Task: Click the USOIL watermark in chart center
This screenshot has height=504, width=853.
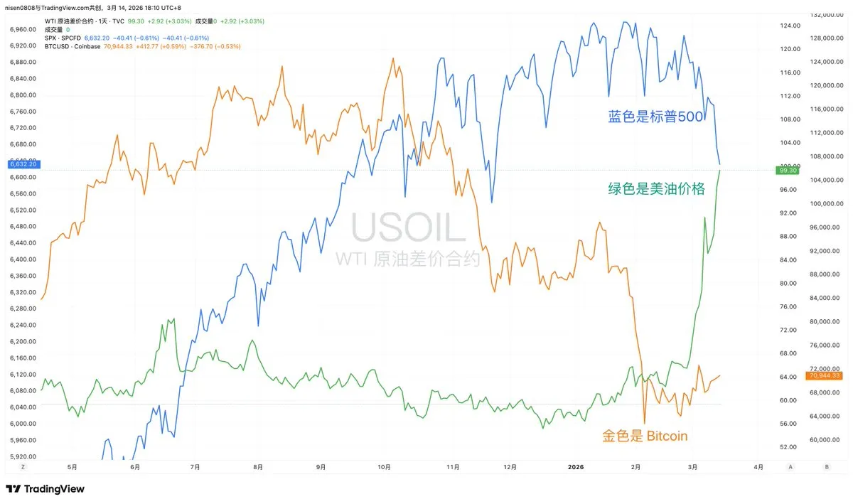Action: [408, 229]
